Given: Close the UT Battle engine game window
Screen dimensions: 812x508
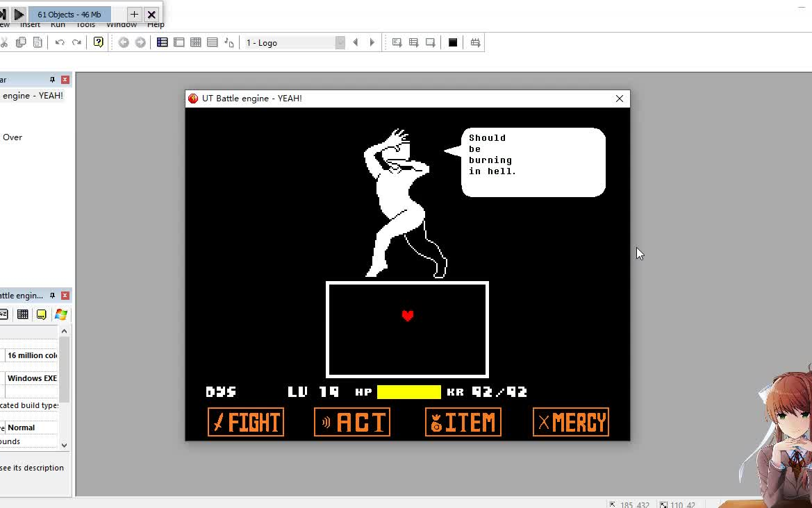Looking at the screenshot, I should pos(620,99).
